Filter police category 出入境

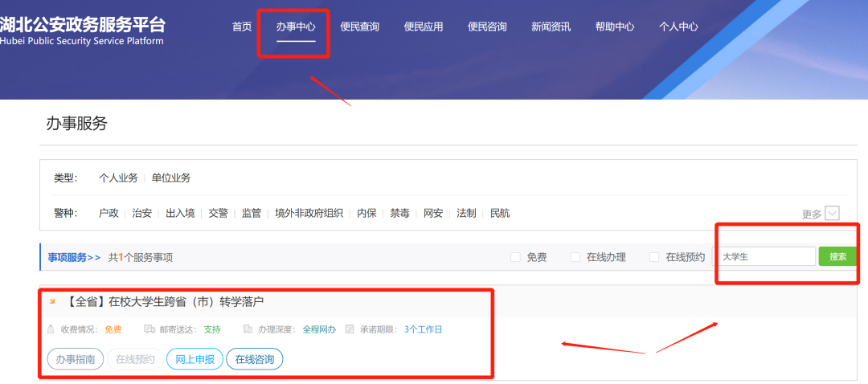(x=180, y=213)
